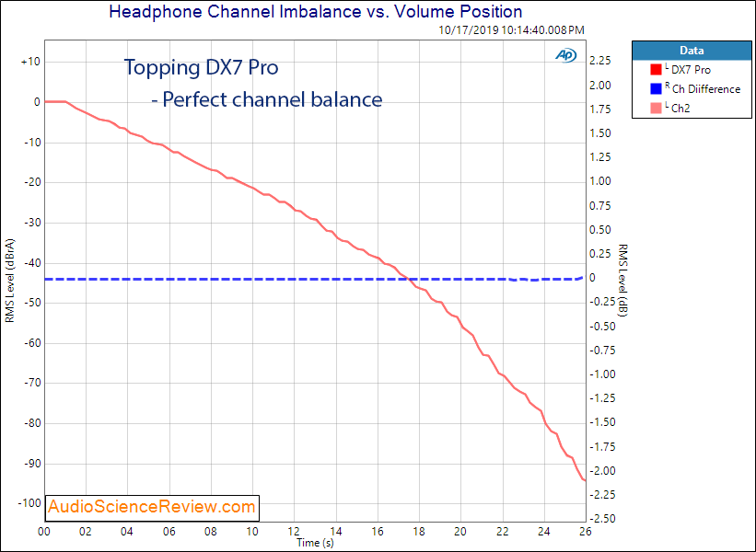
Task: Click the '16' tick on the time axis
Action: tap(378, 532)
